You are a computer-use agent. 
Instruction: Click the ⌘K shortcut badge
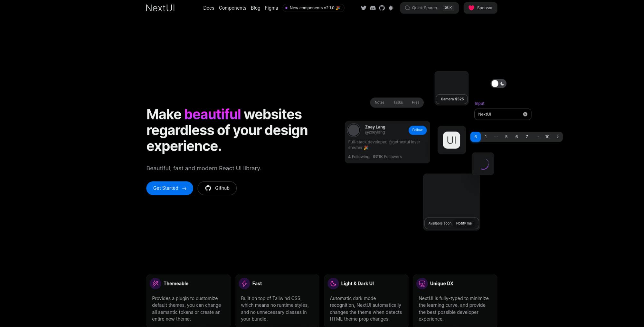click(x=449, y=8)
